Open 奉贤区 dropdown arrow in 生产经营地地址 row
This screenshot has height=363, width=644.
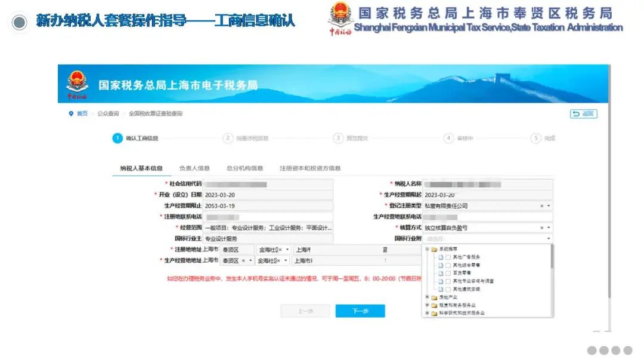click(x=250, y=261)
